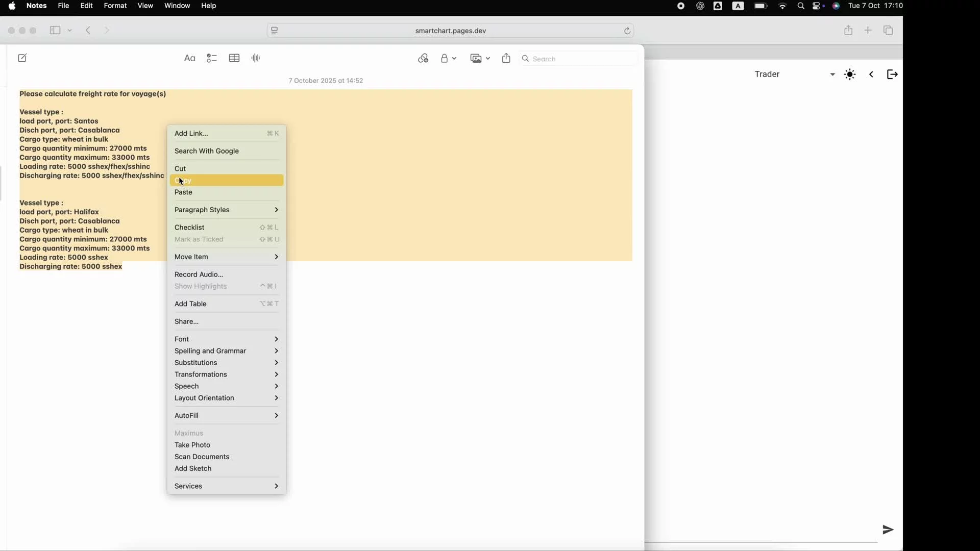Open the media insert dropdown
This screenshot has height=551, width=980.
coord(480,58)
